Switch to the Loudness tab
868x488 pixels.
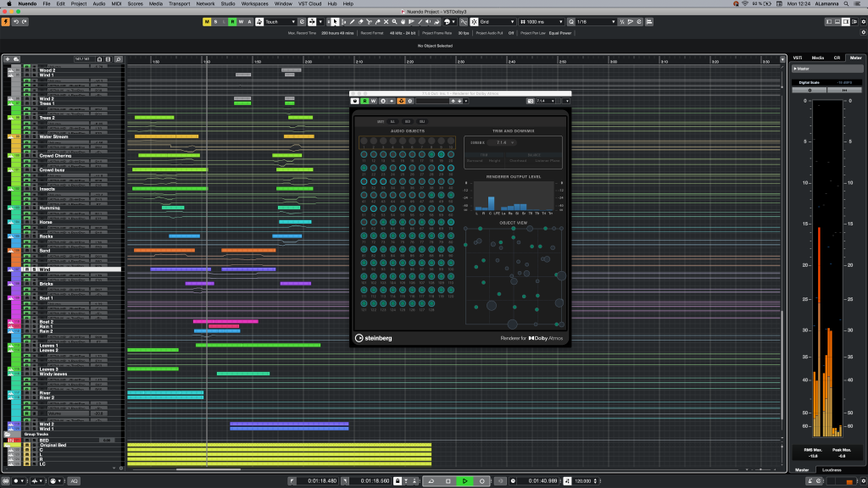click(x=832, y=469)
